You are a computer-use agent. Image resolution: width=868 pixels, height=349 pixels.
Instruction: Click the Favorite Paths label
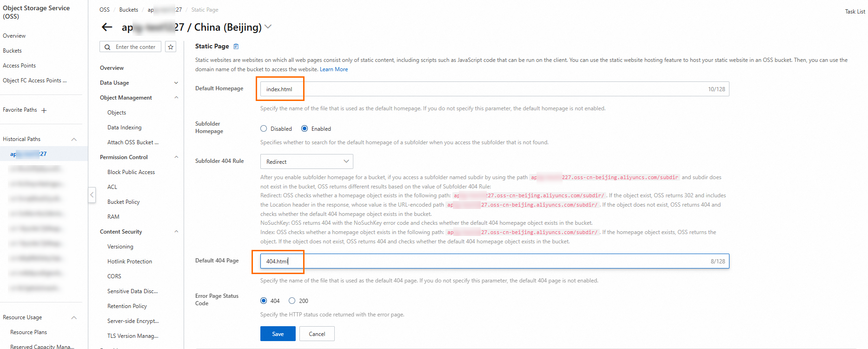pos(20,110)
